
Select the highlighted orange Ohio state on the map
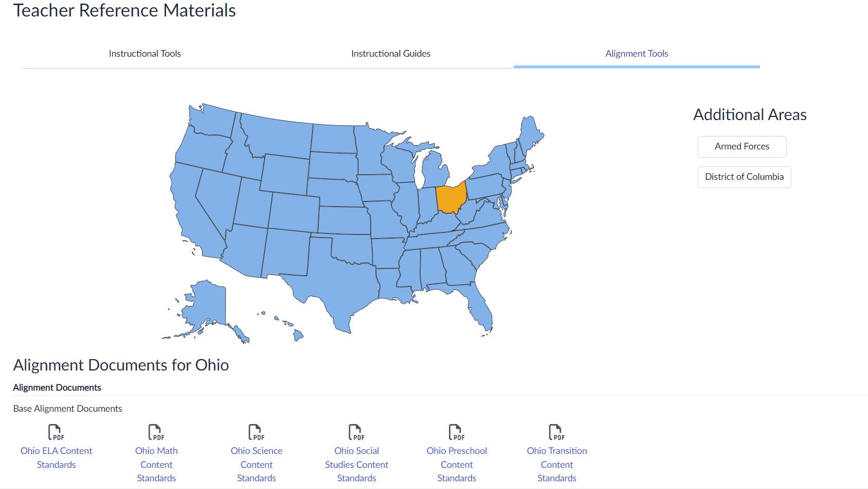point(450,198)
